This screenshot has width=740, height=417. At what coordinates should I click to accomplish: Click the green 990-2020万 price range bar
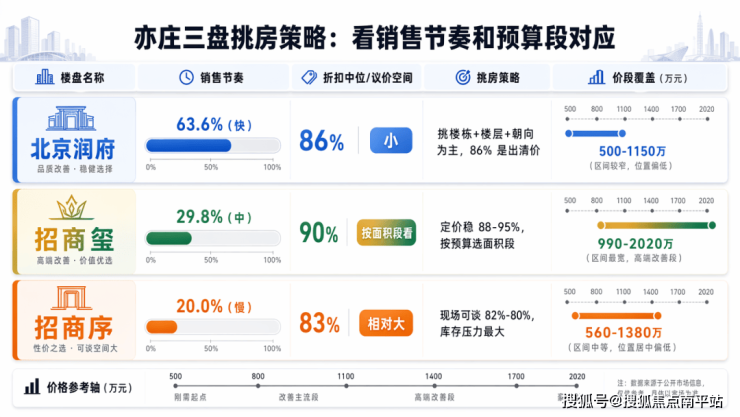[652, 226]
